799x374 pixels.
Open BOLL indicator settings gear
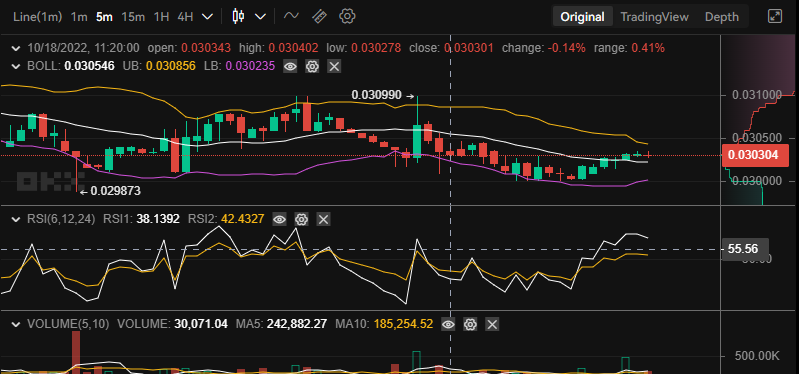pos(312,66)
